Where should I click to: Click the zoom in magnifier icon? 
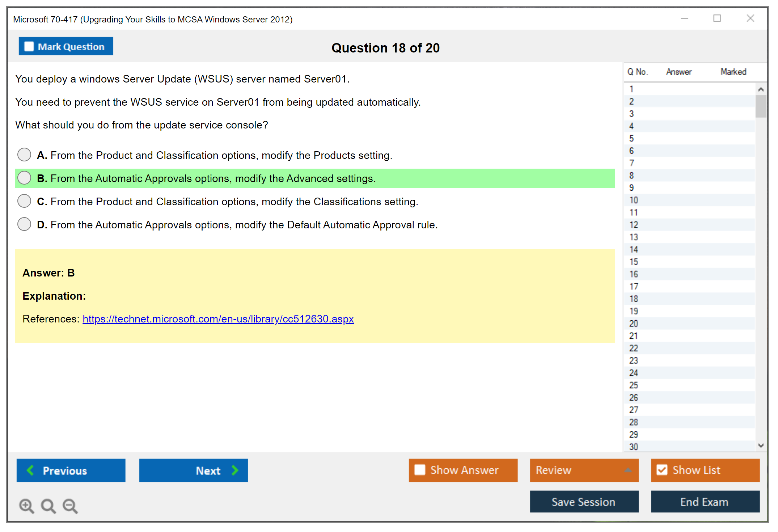tap(26, 506)
